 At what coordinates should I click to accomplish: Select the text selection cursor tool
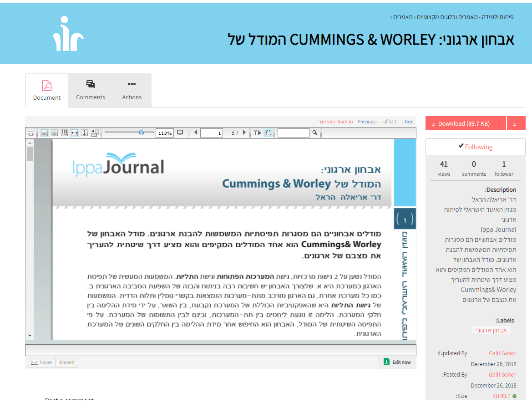pyautogui.click(x=258, y=133)
